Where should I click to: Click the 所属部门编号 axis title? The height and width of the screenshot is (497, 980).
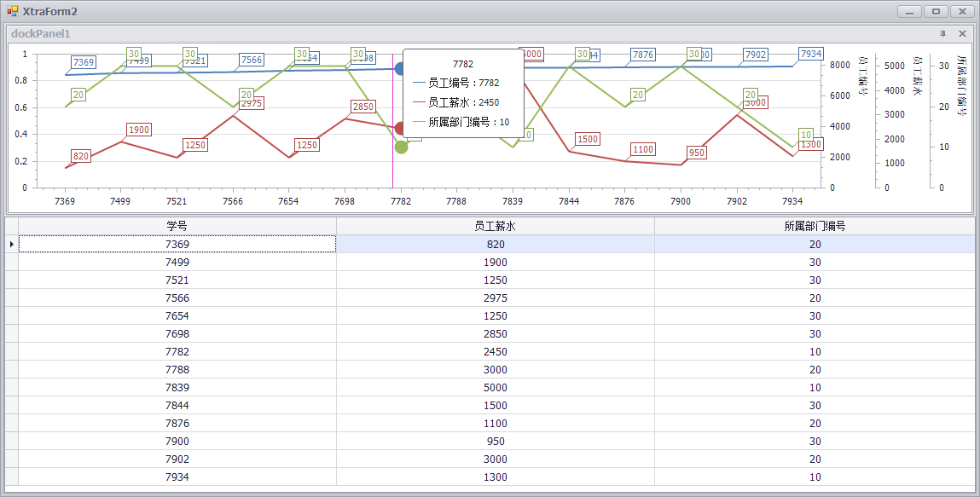coord(962,85)
